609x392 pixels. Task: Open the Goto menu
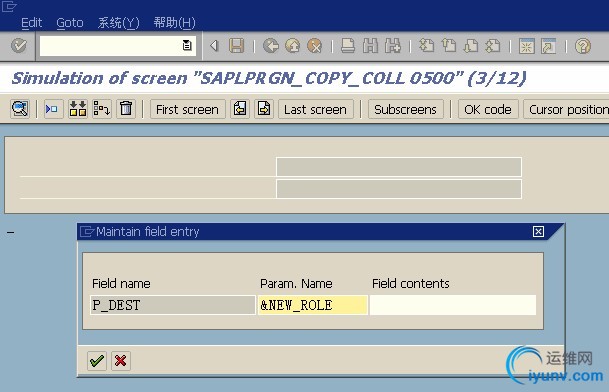point(70,23)
